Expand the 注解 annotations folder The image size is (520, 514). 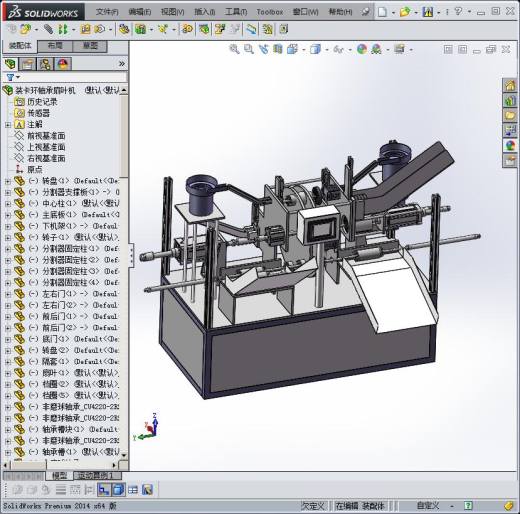click(x=8, y=125)
